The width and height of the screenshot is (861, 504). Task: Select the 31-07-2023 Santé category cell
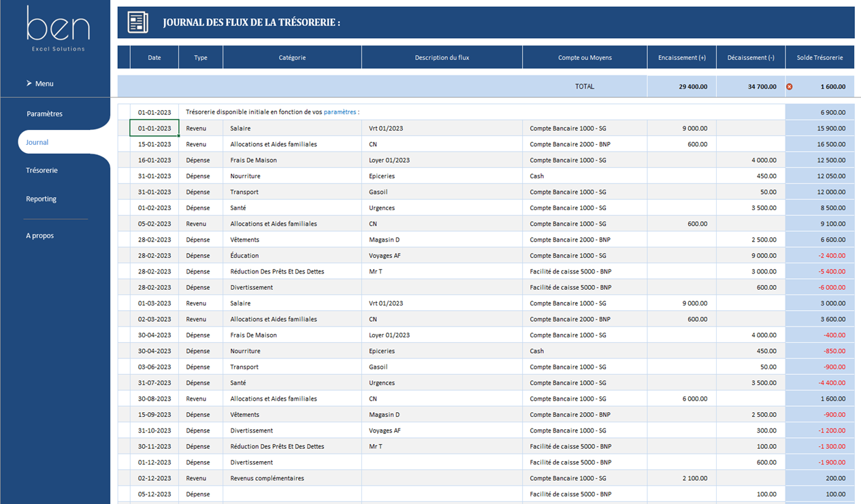(x=292, y=382)
